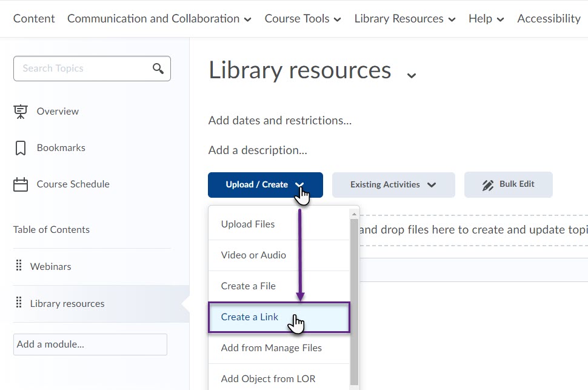Open the Overview sidebar link
588x390 pixels.
point(58,112)
